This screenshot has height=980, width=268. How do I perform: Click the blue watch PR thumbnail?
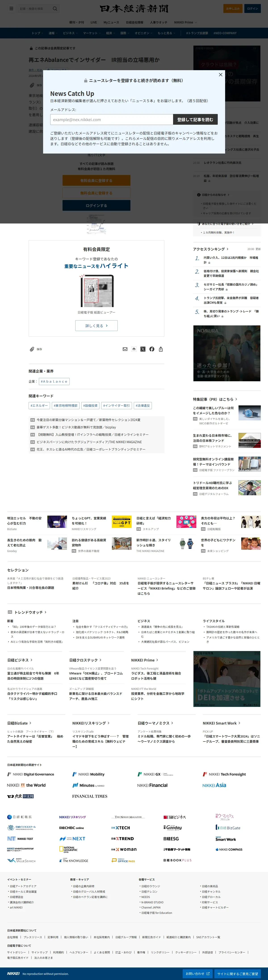coord(249,413)
